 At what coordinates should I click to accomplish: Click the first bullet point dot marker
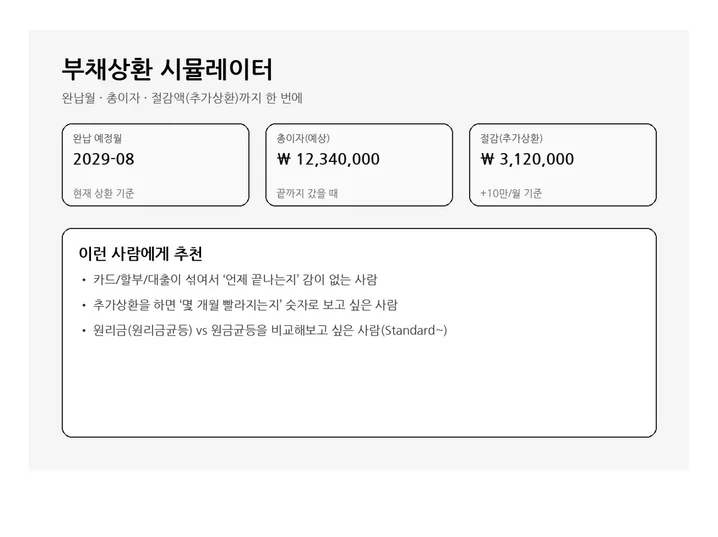pyautogui.click(x=84, y=281)
